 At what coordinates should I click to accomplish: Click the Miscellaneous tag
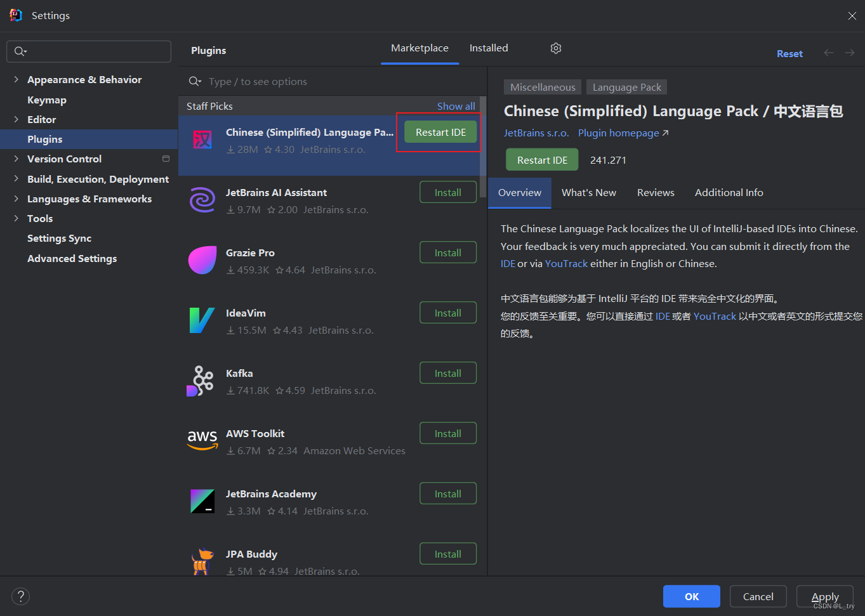click(x=543, y=87)
